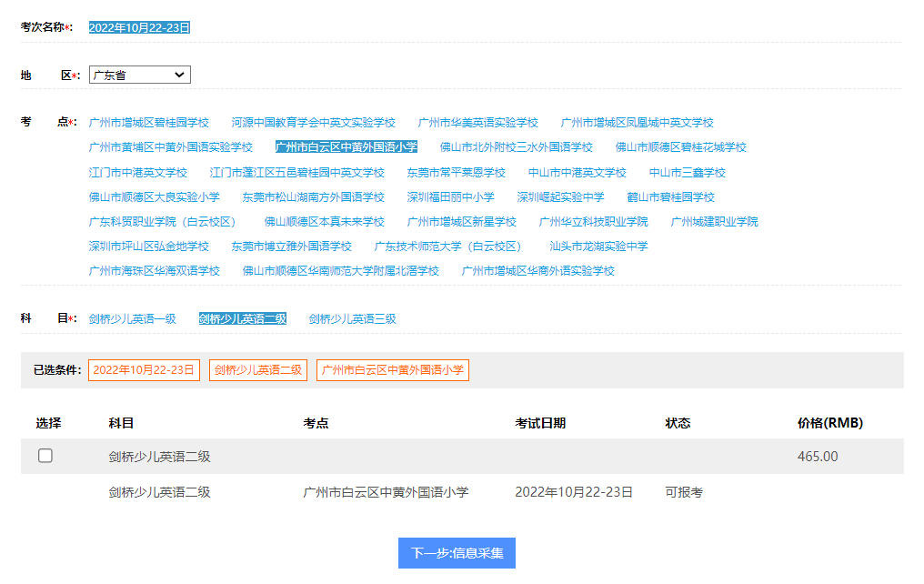
Task: Open the 广东省 region dropdown
Action: point(140,75)
